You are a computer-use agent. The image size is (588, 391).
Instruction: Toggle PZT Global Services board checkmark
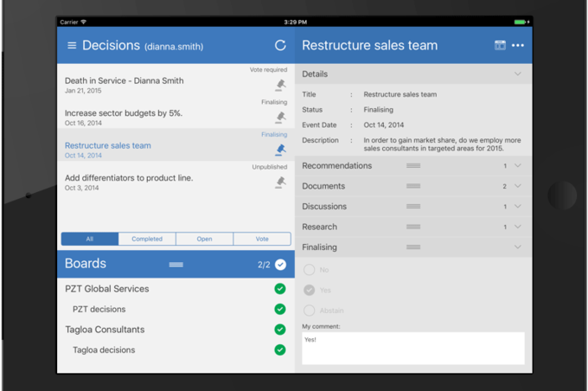[280, 289]
